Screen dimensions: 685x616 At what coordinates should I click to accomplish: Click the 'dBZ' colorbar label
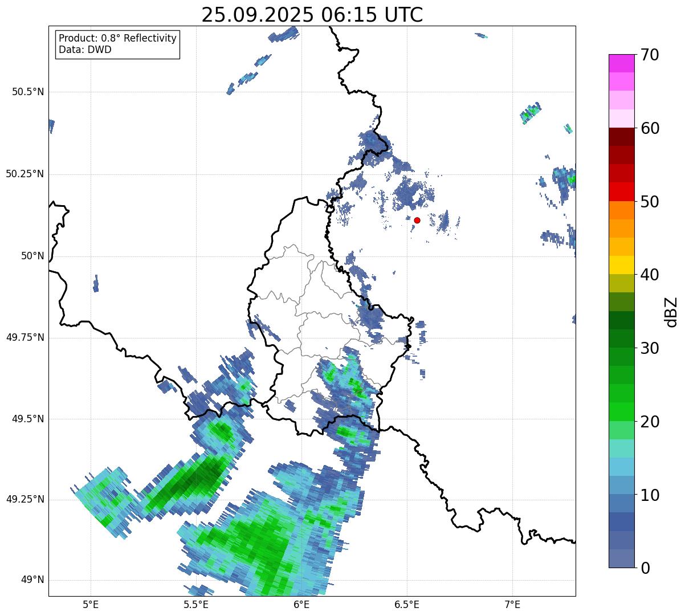coord(672,311)
